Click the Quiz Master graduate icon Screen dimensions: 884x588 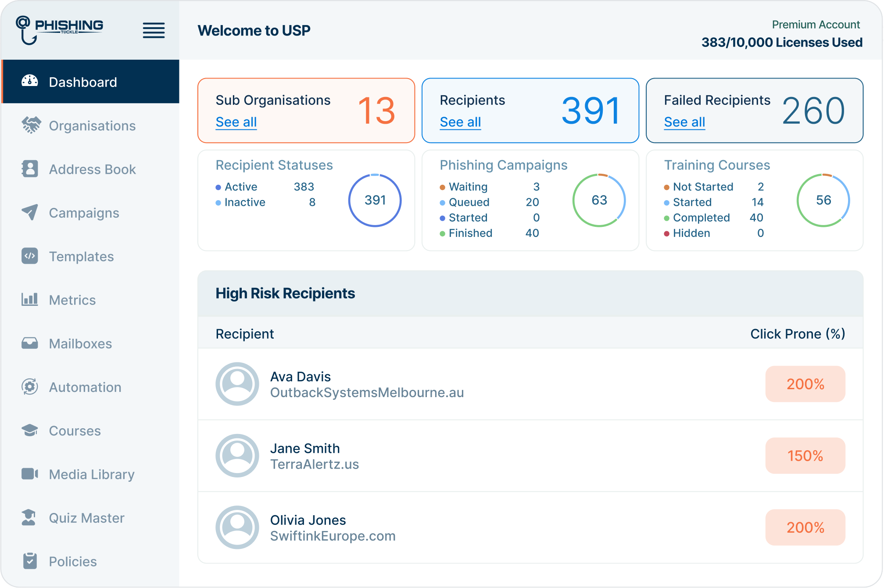(29, 517)
